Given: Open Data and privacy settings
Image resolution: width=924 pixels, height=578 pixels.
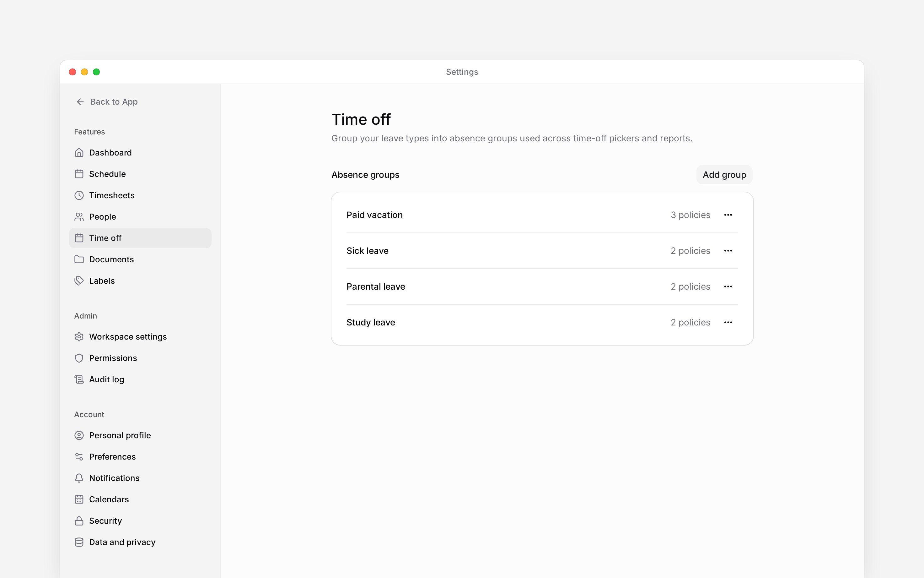Looking at the screenshot, I should coord(140,543).
